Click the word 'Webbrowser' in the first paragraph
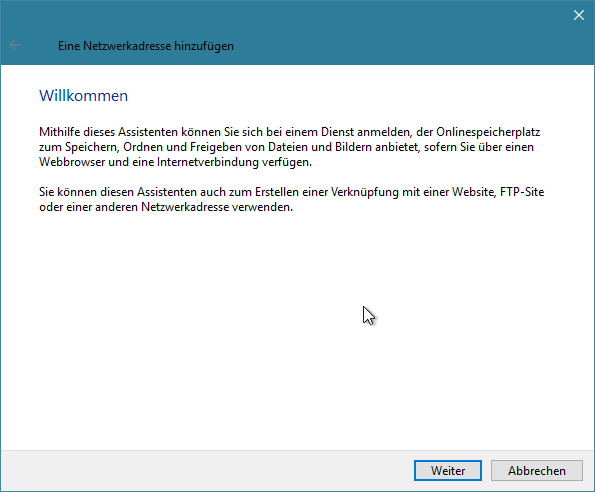Screen dimensions: 595x492 click(72, 162)
